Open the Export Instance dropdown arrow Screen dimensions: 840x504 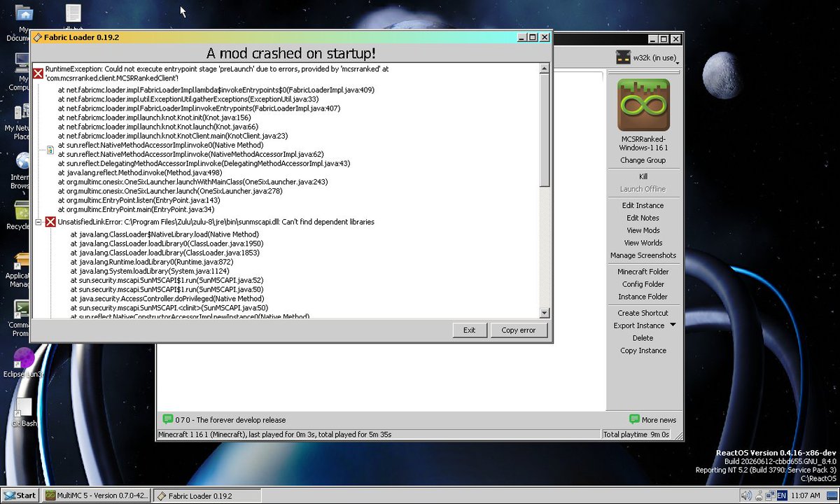coord(673,325)
